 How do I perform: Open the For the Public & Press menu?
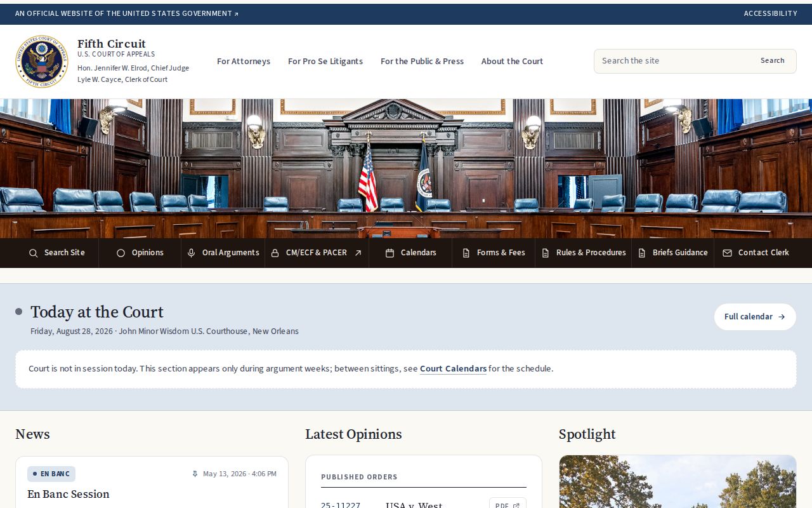(422, 62)
